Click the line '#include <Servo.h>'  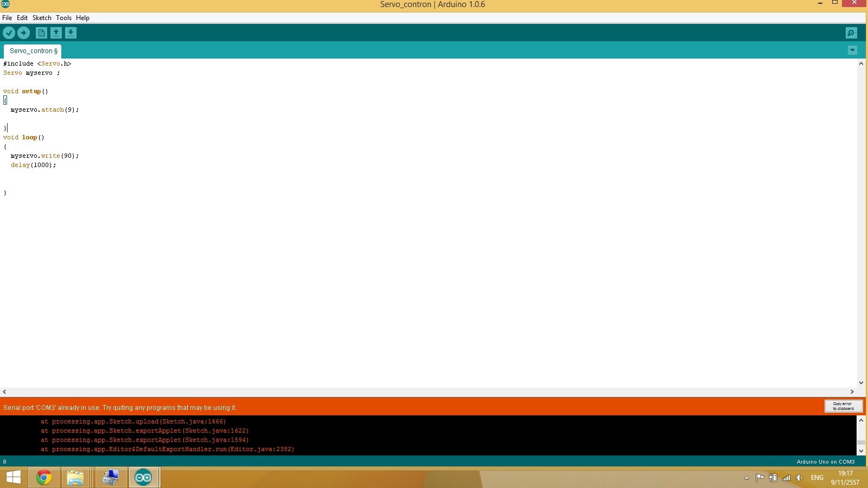pyautogui.click(x=37, y=63)
